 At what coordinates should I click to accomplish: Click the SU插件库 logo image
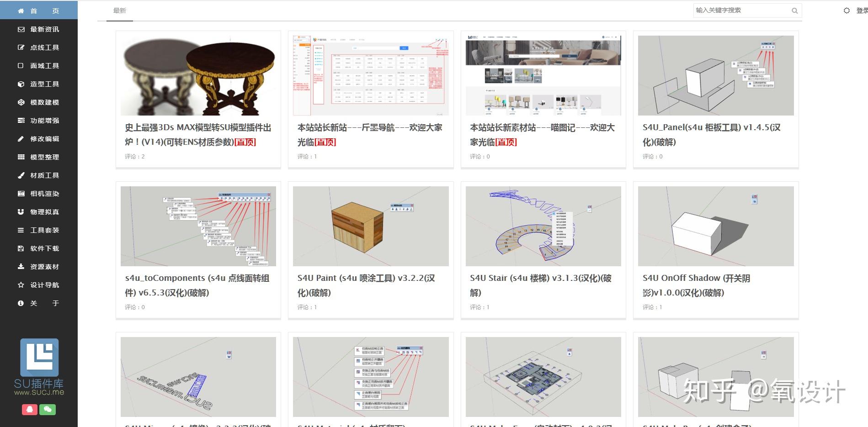coord(39,367)
